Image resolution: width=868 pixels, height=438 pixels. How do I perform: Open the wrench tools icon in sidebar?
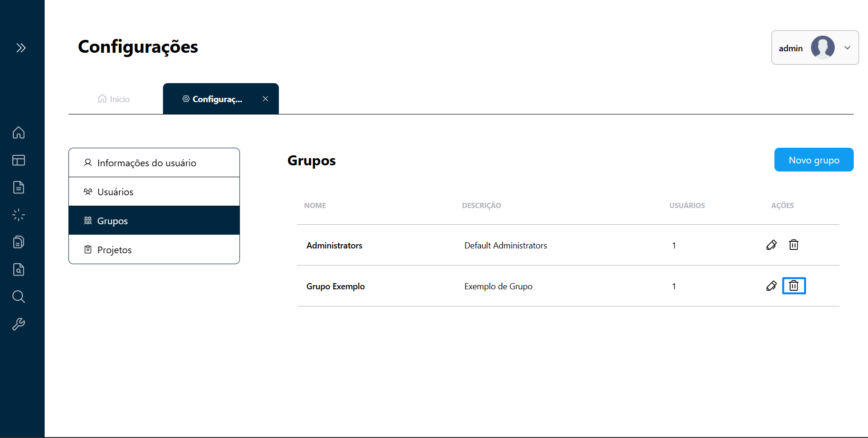click(19, 324)
